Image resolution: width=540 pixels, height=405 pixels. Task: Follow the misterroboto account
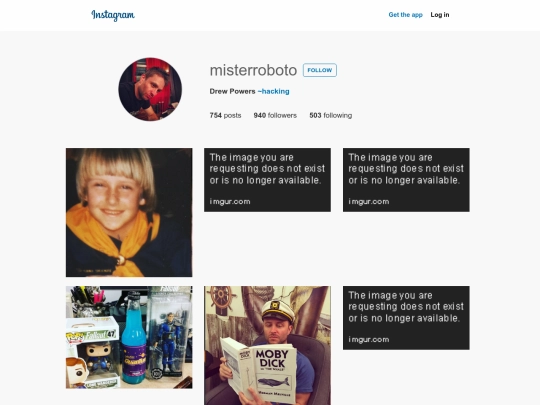pos(320,70)
